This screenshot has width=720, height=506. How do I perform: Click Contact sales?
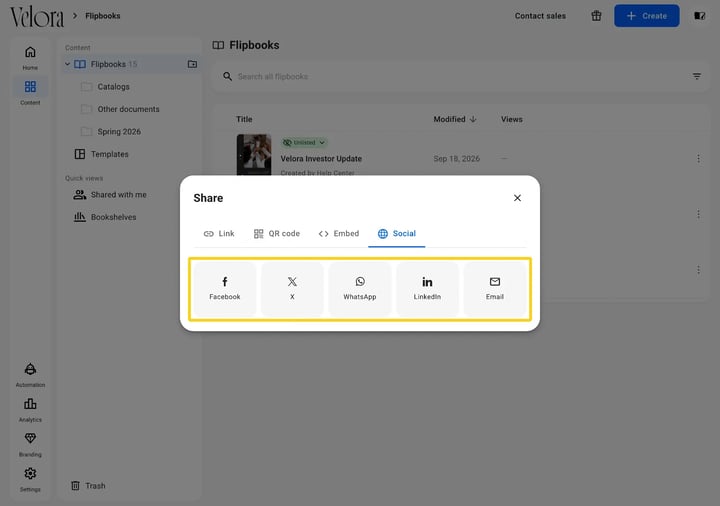pyautogui.click(x=540, y=16)
